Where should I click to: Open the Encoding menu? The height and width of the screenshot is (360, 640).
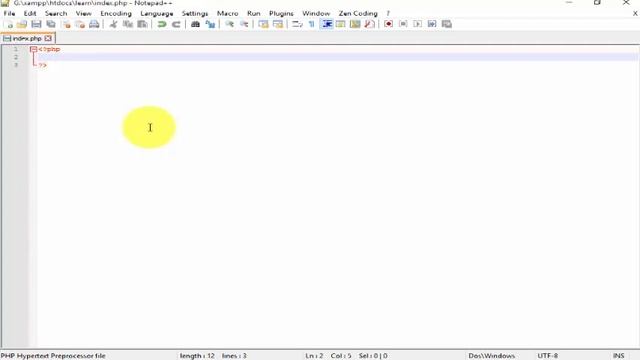point(116,13)
